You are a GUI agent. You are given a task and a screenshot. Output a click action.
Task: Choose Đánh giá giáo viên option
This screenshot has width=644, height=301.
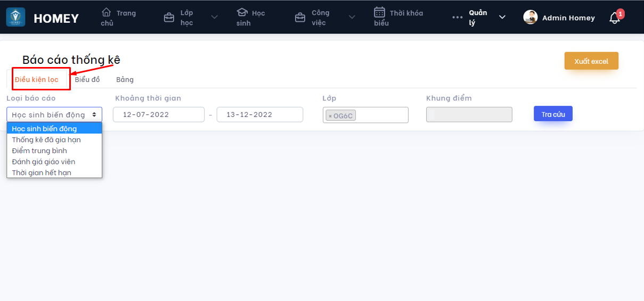coord(44,162)
